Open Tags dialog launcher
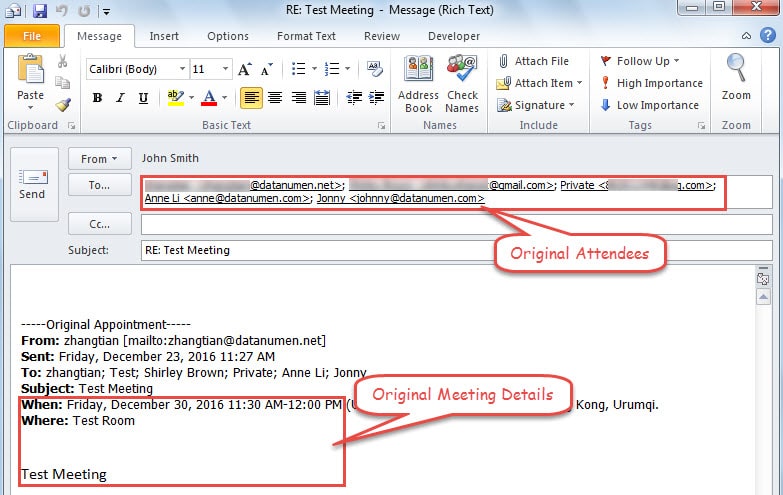Viewport: 783px width, 495px height. 701,126
